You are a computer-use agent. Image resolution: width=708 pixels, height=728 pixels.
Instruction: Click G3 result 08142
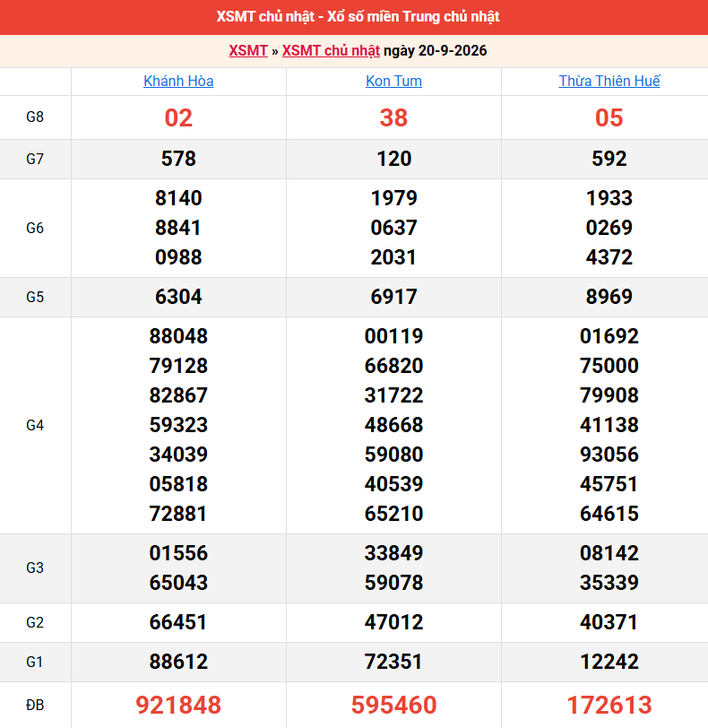pos(609,554)
